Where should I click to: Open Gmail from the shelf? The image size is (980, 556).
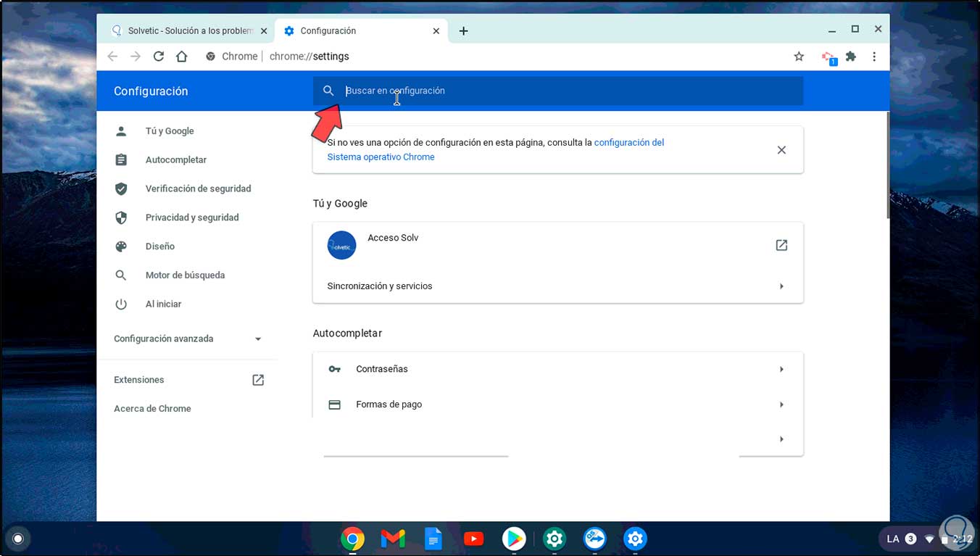(x=393, y=539)
